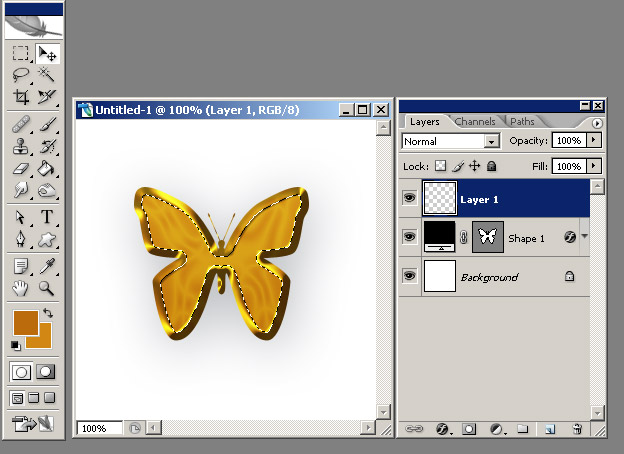Add a layer mask

point(469,429)
